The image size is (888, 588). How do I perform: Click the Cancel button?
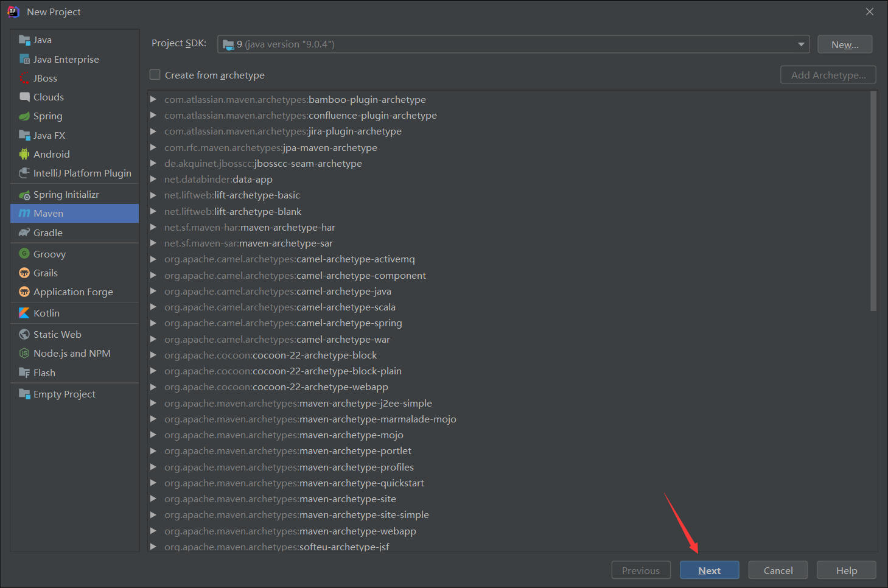tap(778, 570)
